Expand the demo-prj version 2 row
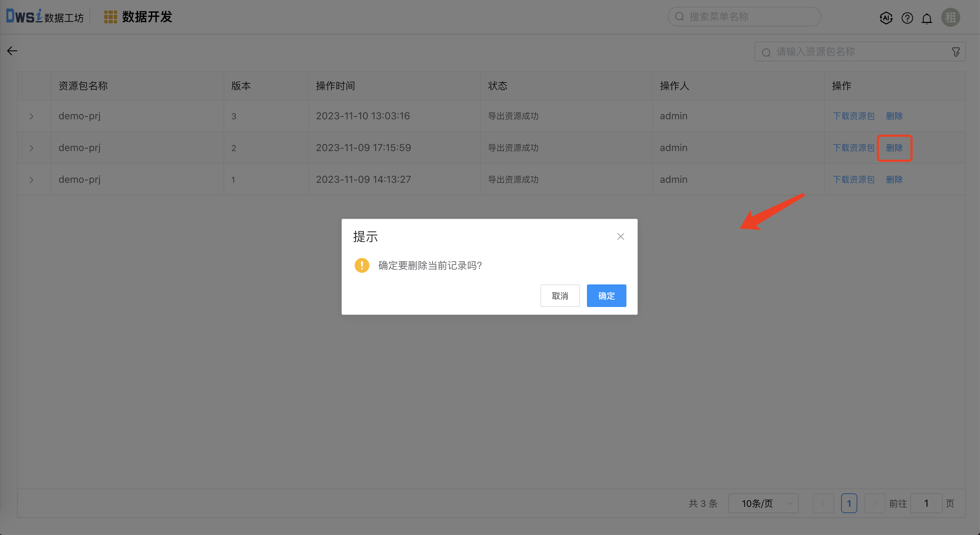The width and height of the screenshot is (980, 535). tap(32, 148)
